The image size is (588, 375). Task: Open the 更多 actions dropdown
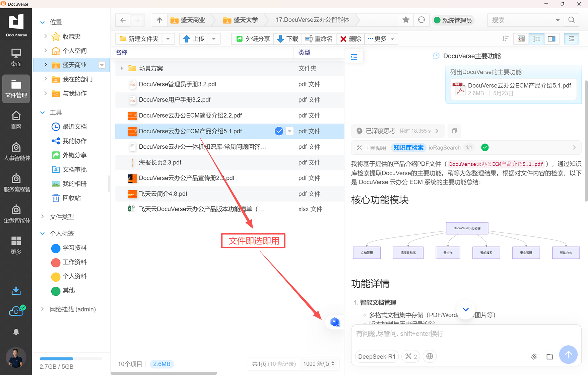(x=381, y=39)
